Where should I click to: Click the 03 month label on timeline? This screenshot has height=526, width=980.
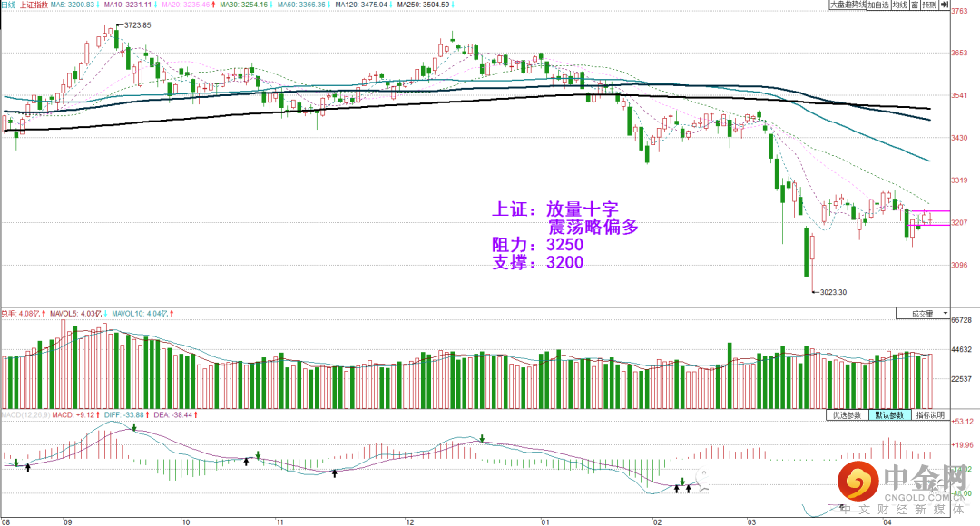pos(751,521)
